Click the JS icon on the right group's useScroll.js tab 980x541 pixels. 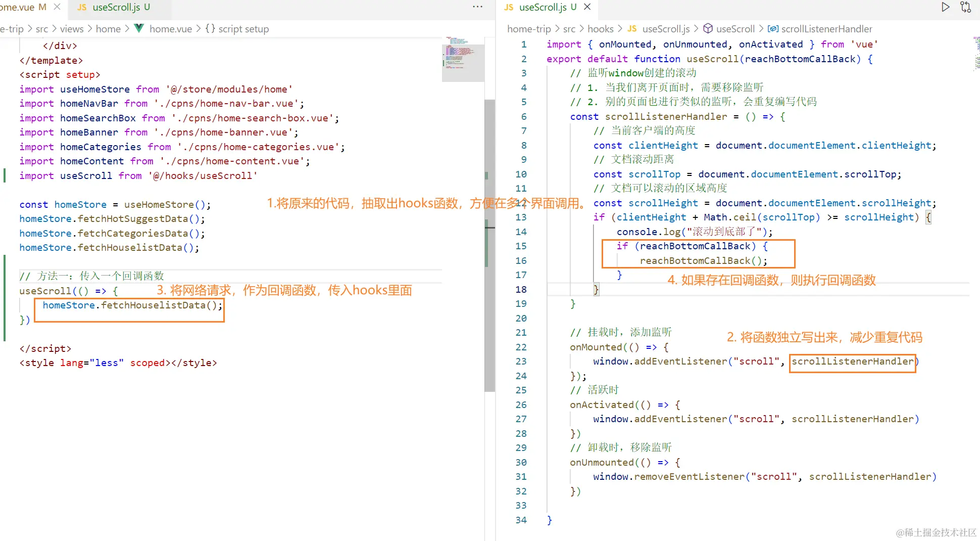[509, 7]
